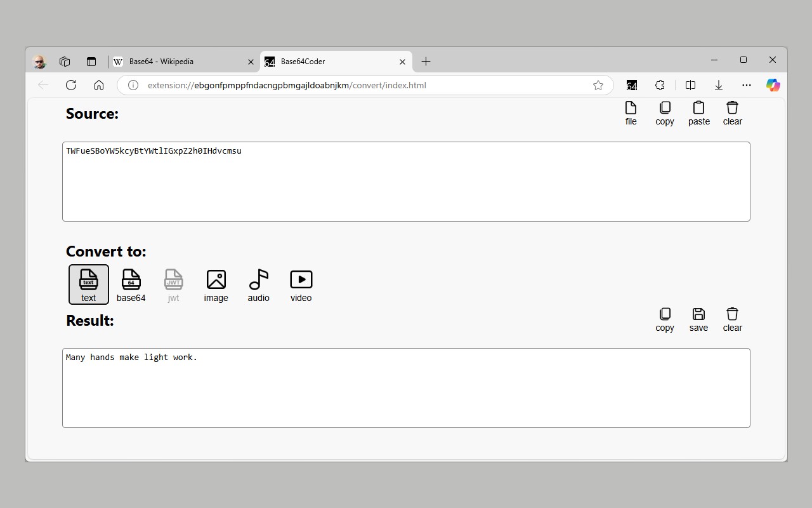
Task: Open the tab actions menu
Action: tap(91, 62)
